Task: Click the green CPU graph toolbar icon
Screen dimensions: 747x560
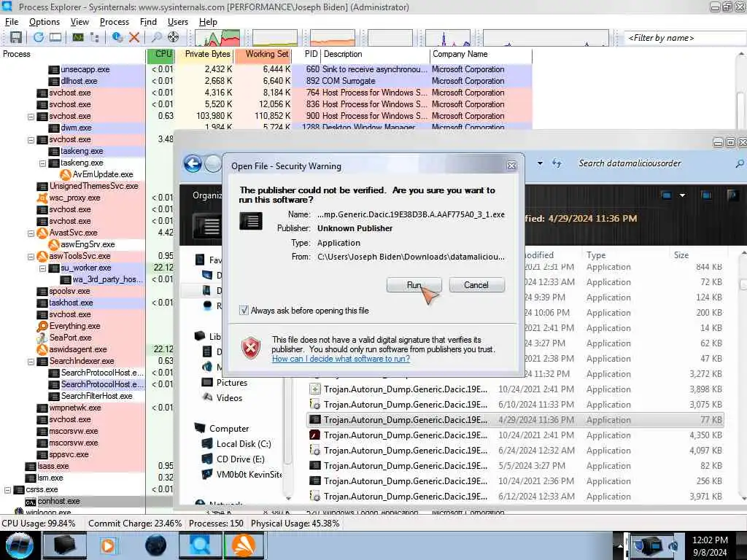Action: point(77,37)
